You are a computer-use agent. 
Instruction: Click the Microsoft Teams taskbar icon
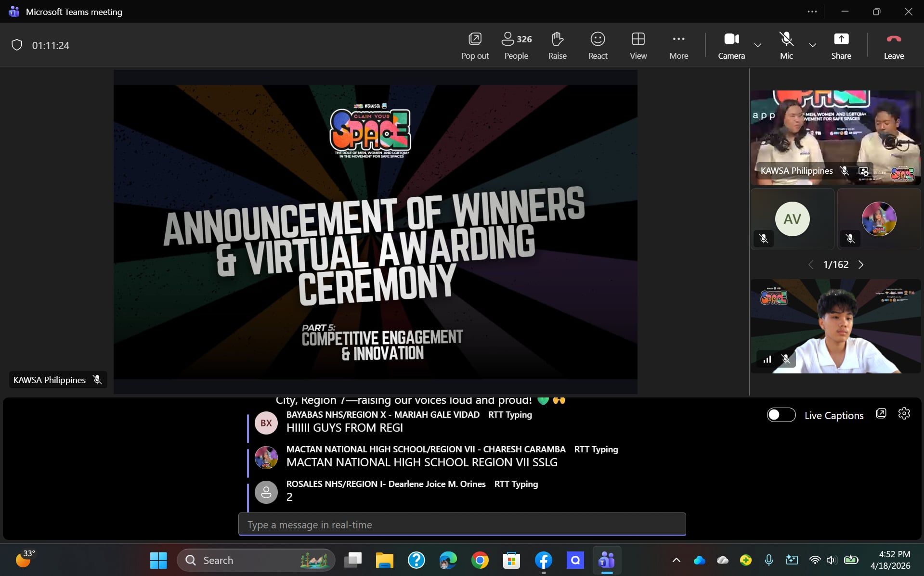607,560
